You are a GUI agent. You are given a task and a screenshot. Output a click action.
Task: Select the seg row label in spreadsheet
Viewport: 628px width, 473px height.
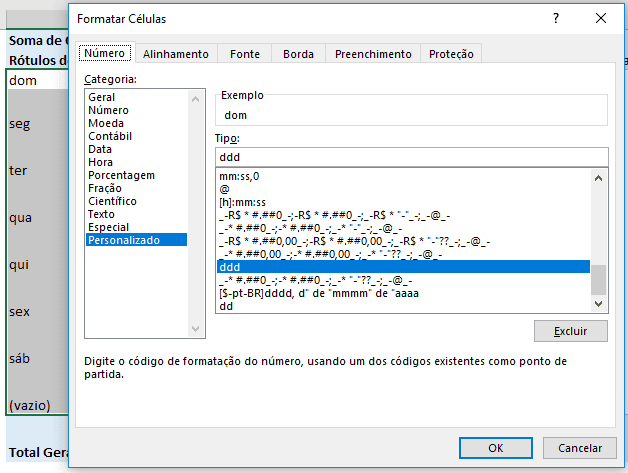click(20, 124)
